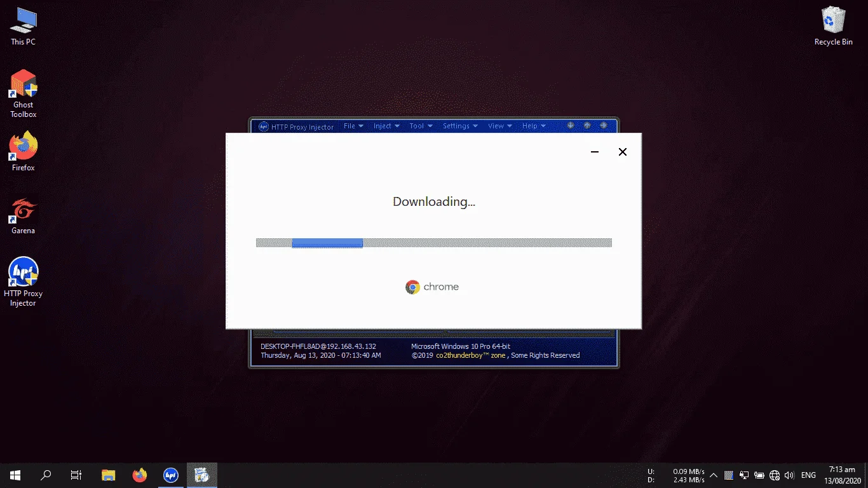Open Task View on the taskbar

(x=76, y=475)
